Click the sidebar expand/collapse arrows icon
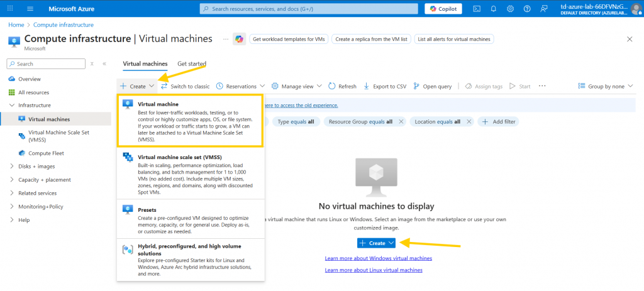 click(92, 63)
